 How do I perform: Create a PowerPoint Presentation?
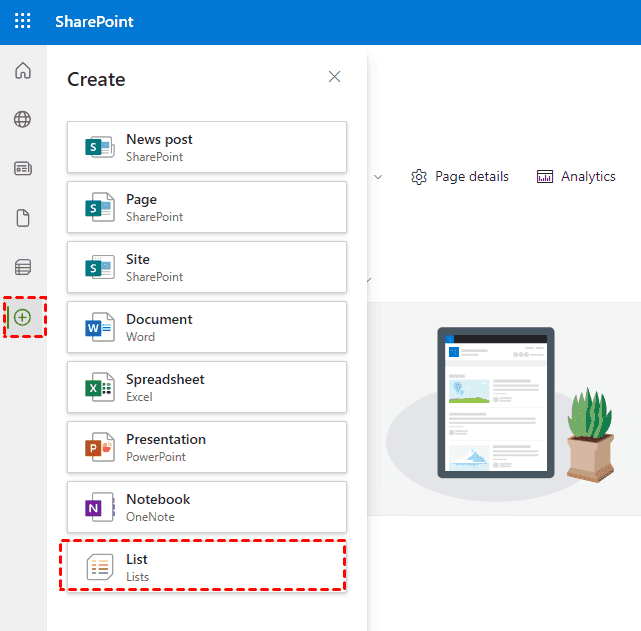coord(207,447)
